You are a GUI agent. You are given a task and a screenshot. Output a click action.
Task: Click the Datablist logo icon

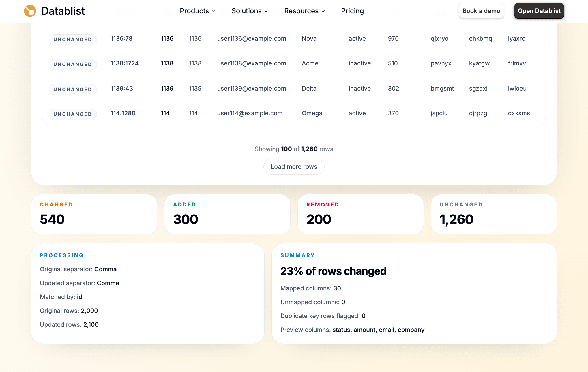(x=30, y=11)
